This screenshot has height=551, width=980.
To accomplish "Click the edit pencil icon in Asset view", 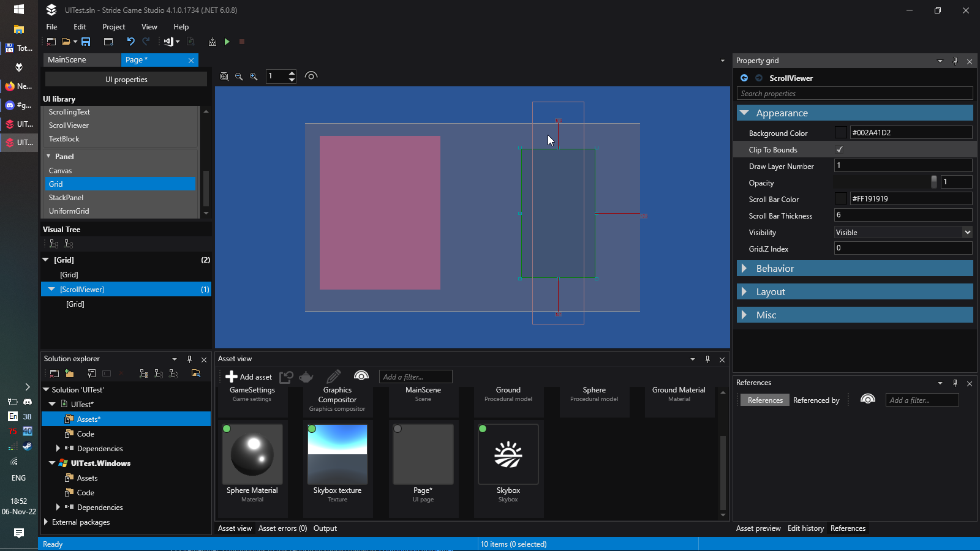I will coord(334,376).
